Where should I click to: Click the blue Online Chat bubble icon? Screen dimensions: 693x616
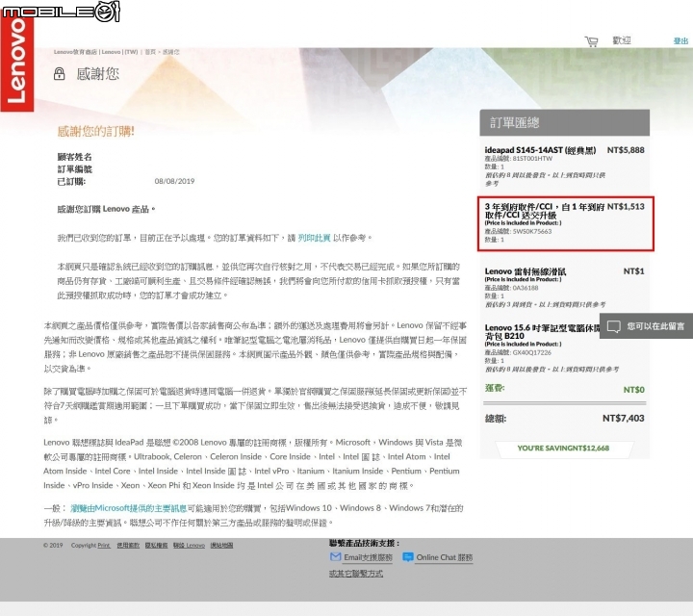(407, 556)
